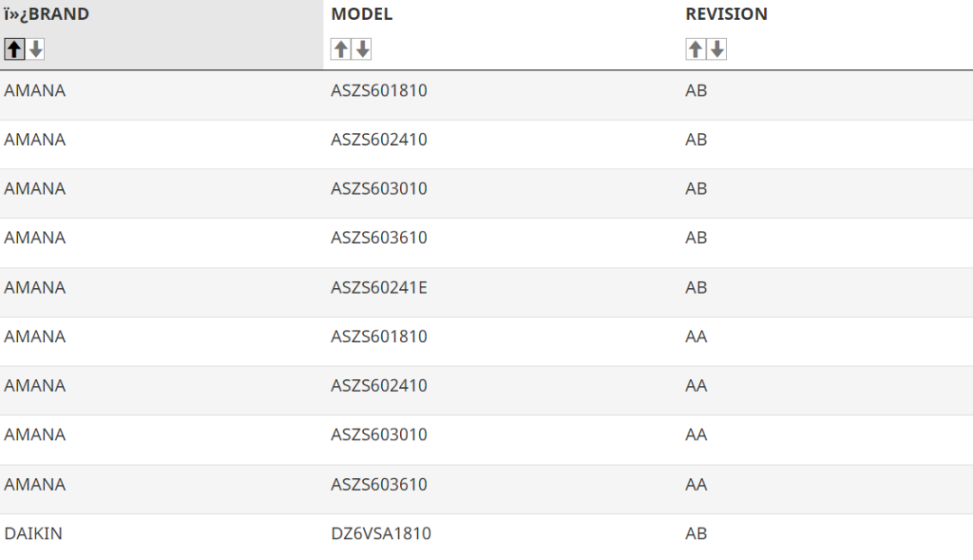Screen dimensions: 973x560
Task: Click the MODEL column header
Action: click(x=362, y=14)
